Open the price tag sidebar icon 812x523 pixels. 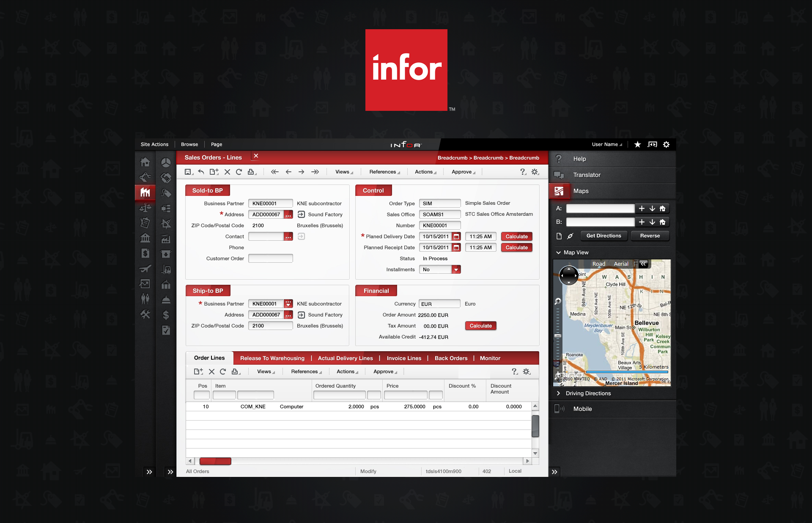(166, 193)
